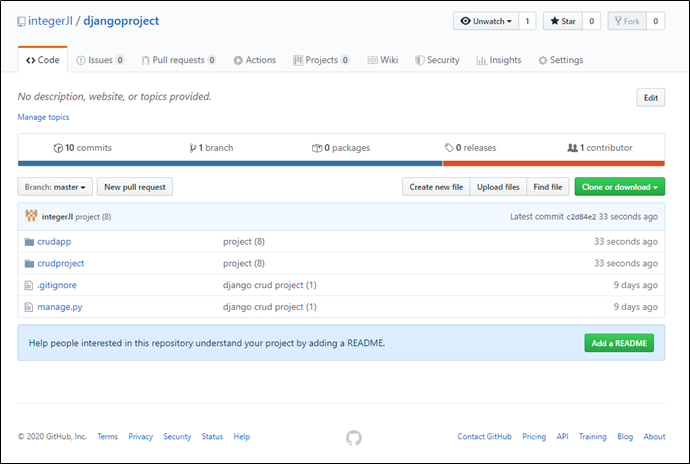690x464 pixels.
Task: Click the watchers count 1
Action: (527, 21)
